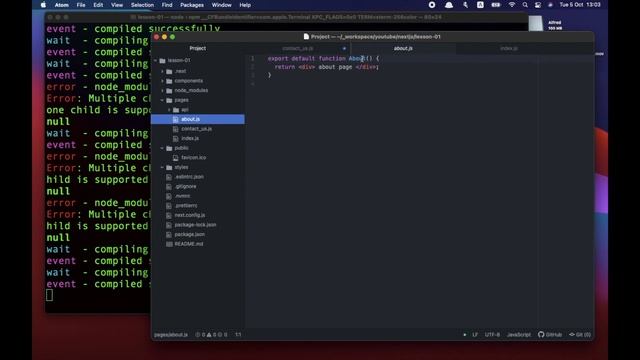Click the input source 'A' icon
640x360 pixels.
pos(480,5)
